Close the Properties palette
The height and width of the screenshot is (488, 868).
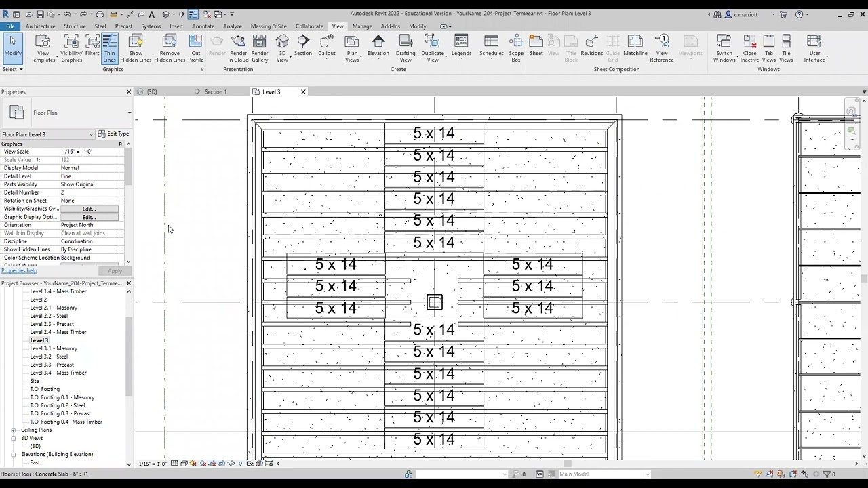[x=129, y=91]
